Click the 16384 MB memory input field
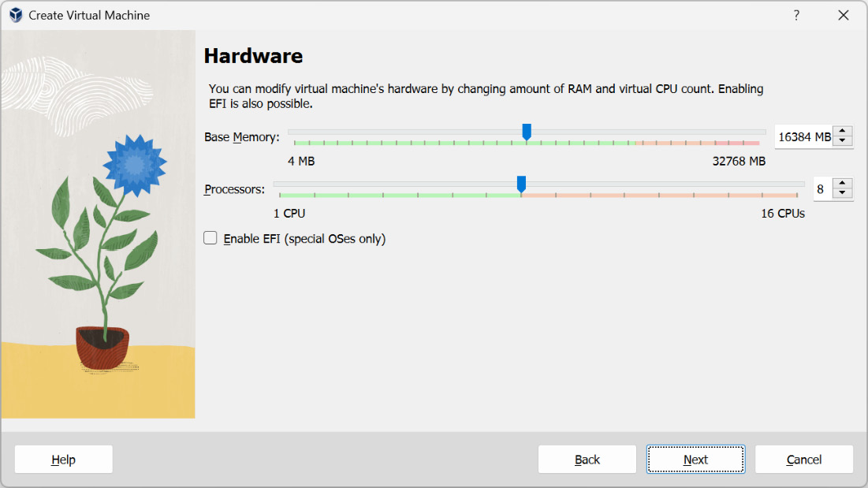 804,136
